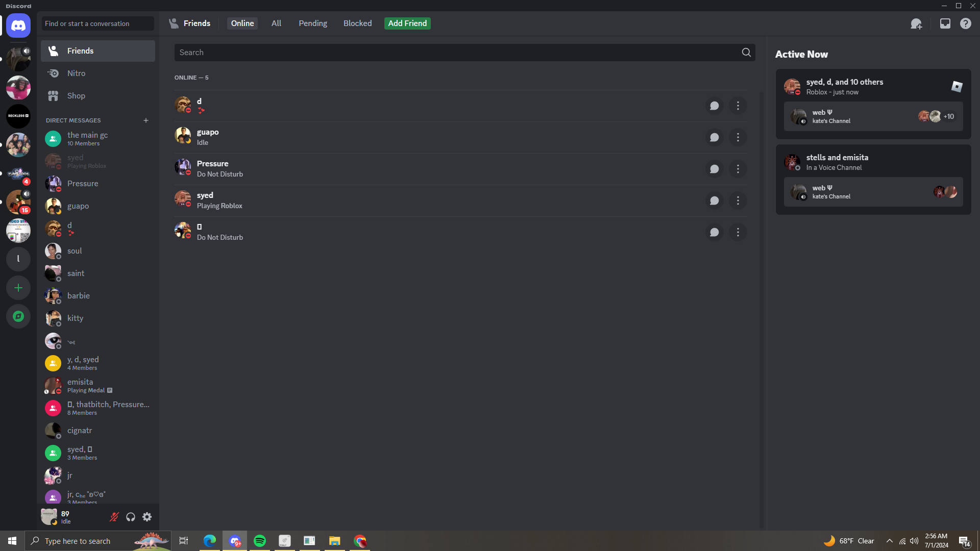This screenshot has height=551, width=980.
Task: Open Discord home direct messages button
Action: (x=18, y=26)
